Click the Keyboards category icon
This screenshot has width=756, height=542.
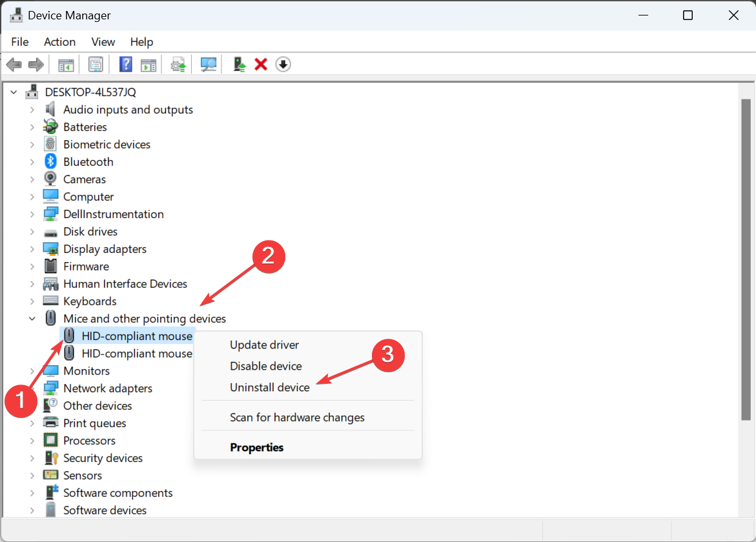[50, 301]
